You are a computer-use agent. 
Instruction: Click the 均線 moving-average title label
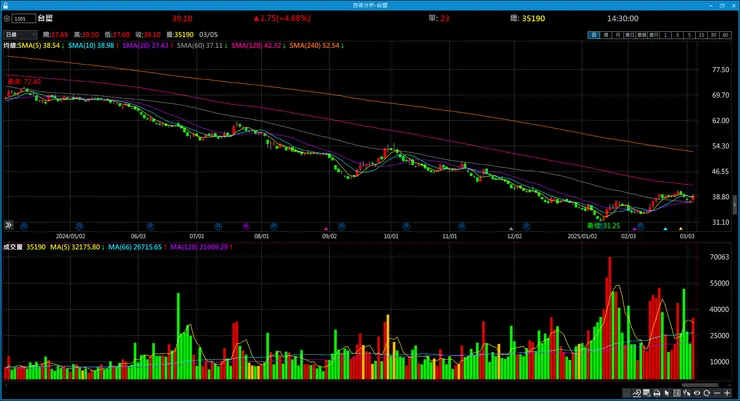[x=10, y=46]
